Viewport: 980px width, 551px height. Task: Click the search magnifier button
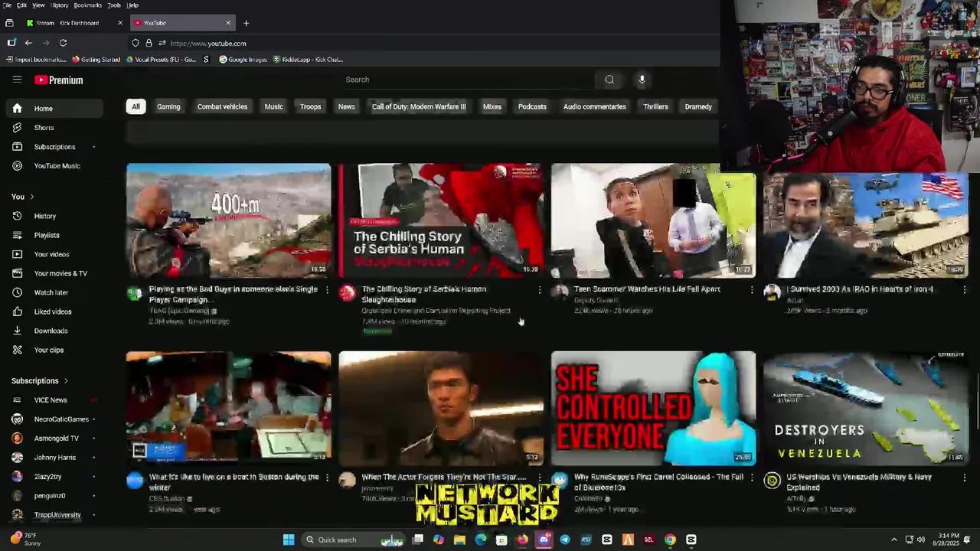609,80
